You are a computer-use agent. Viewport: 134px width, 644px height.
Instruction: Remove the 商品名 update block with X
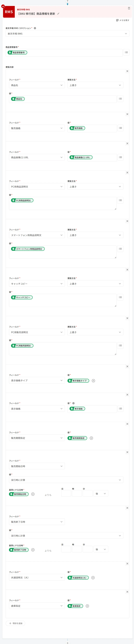point(127,71)
